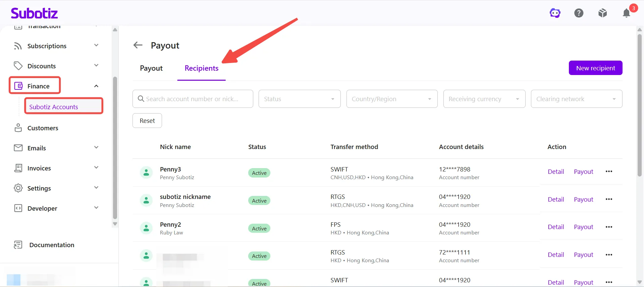Open the Subscriptions menu item
644x287 pixels.
click(x=47, y=46)
